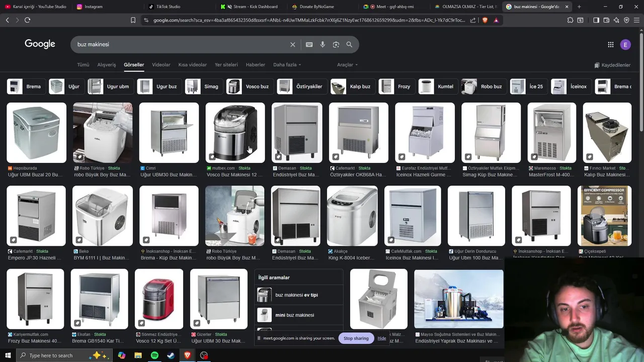Open the Hepsiburada Uğur UBM Buzal image
The width and height of the screenshot is (644, 362).
point(36,133)
